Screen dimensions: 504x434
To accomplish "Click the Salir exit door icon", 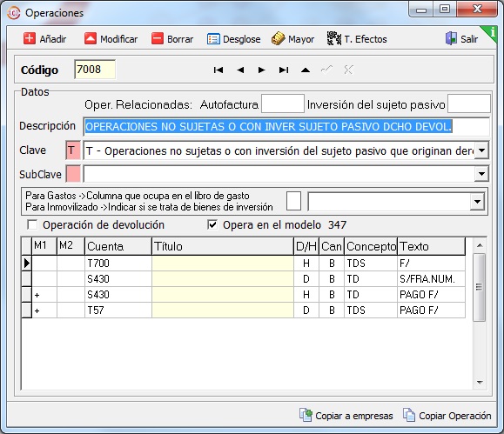I will [451, 38].
